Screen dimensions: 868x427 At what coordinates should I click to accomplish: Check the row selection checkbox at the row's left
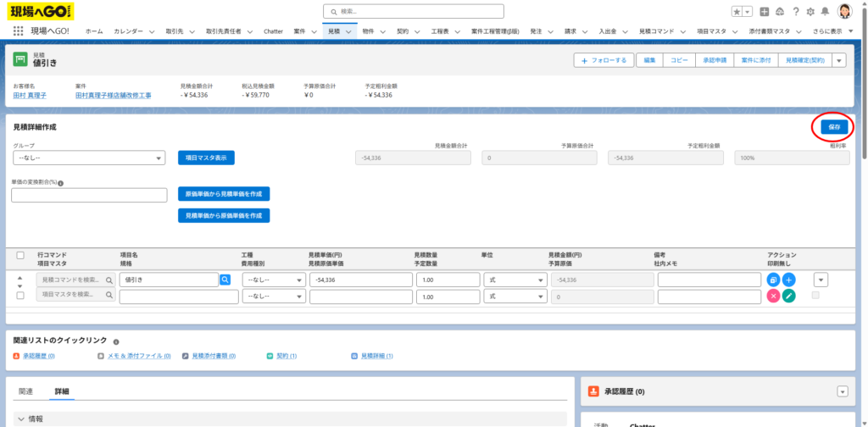20,295
